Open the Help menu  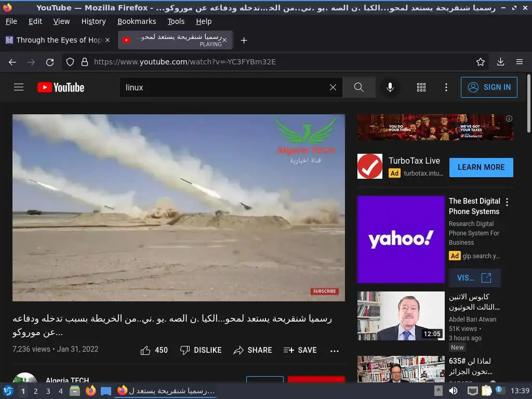click(204, 21)
